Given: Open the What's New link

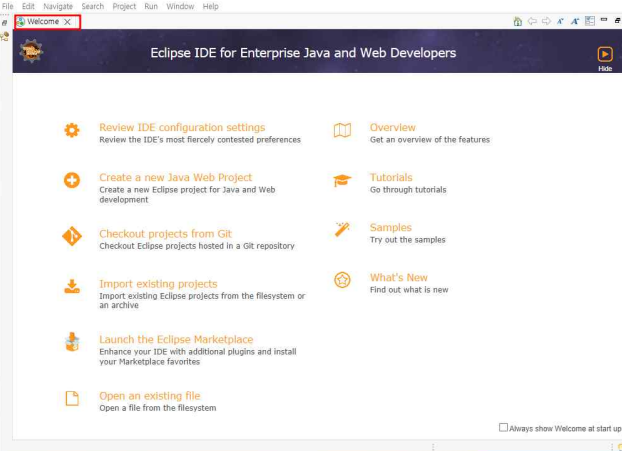Looking at the screenshot, I should tap(399, 277).
